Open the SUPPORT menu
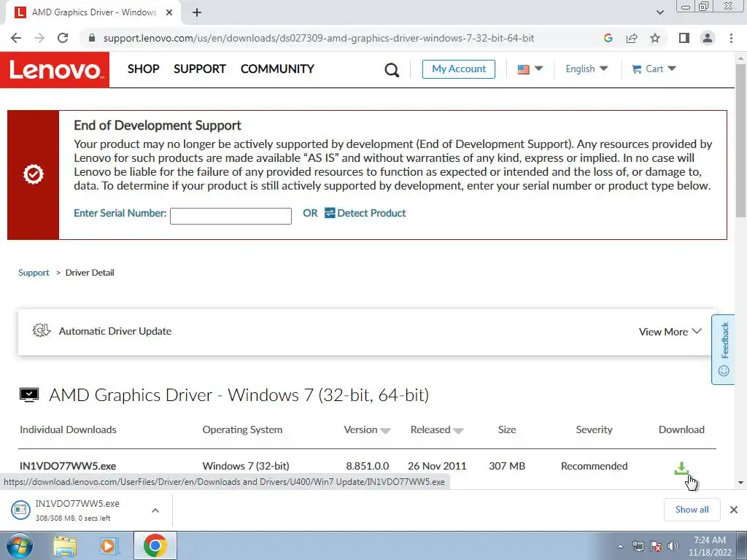747x560 pixels. 200,69
